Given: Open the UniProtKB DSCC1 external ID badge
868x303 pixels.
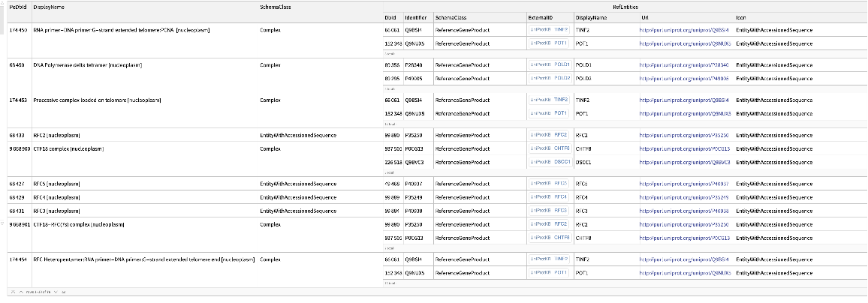Looking at the screenshot, I should click(x=550, y=161).
